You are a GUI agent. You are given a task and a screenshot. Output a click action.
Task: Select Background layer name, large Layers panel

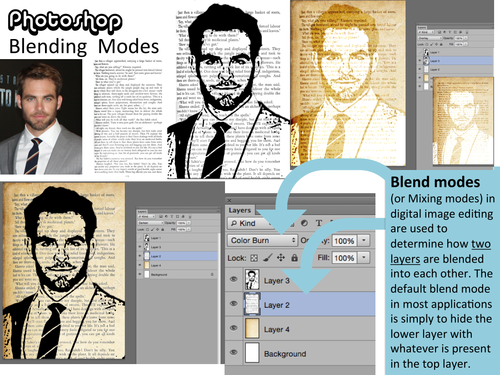point(285,354)
